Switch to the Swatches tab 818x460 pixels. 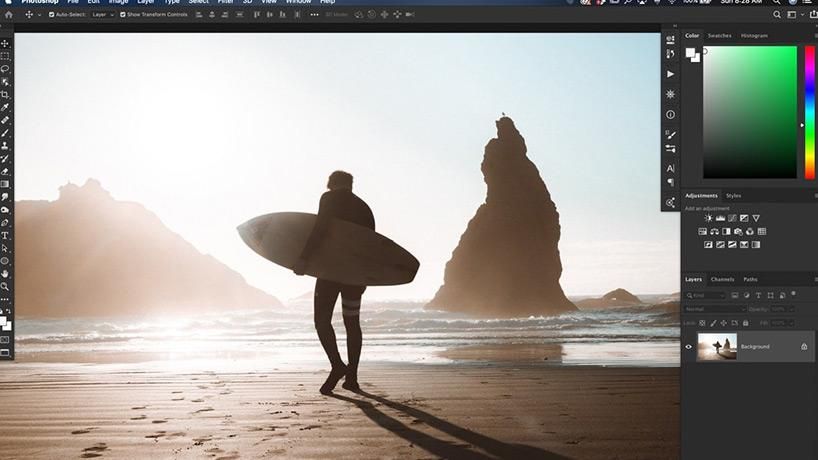coord(719,36)
